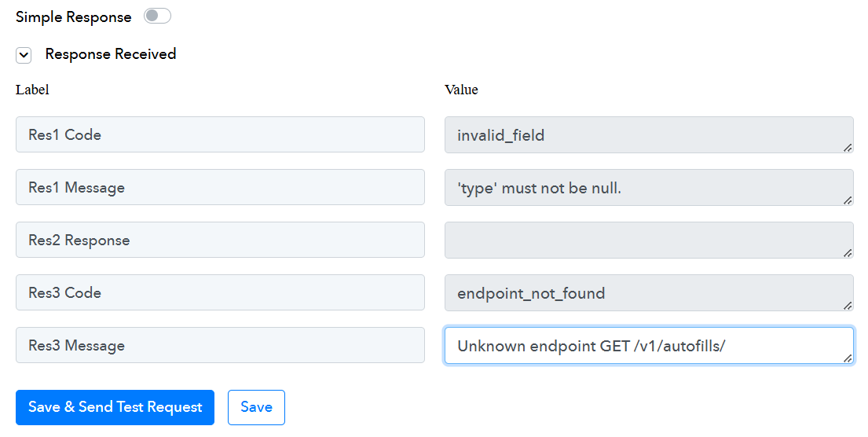The width and height of the screenshot is (868, 437).
Task: Click the Response Received heading text
Action: click(111, 53)
